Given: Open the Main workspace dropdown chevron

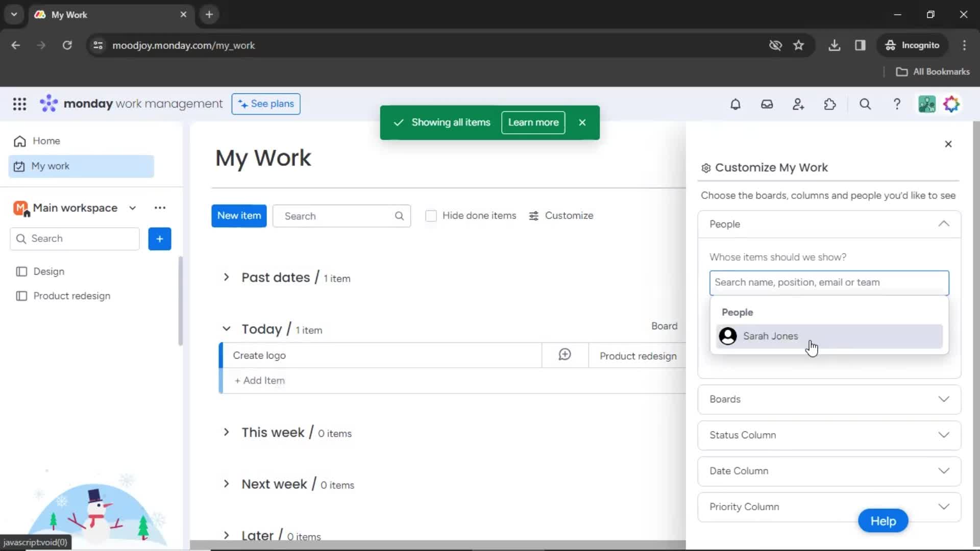Looking at the screenshot, I should (x=133, y=208).
